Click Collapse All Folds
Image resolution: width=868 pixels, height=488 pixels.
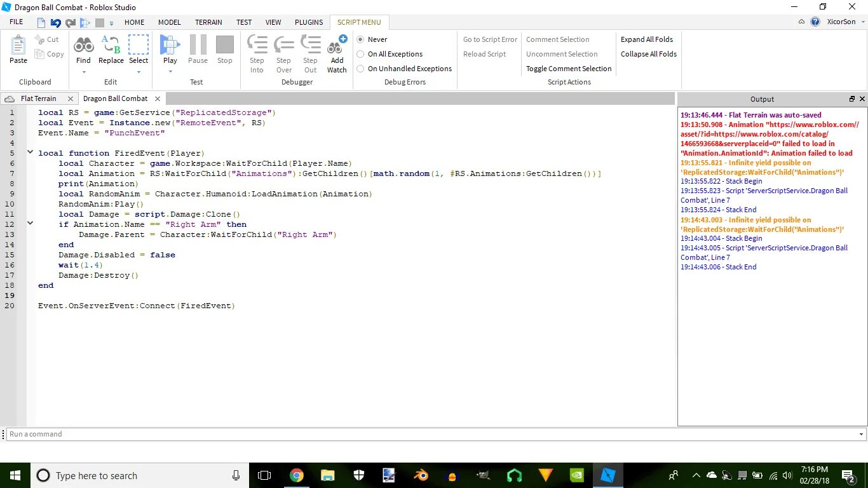[x=649, y=54]
